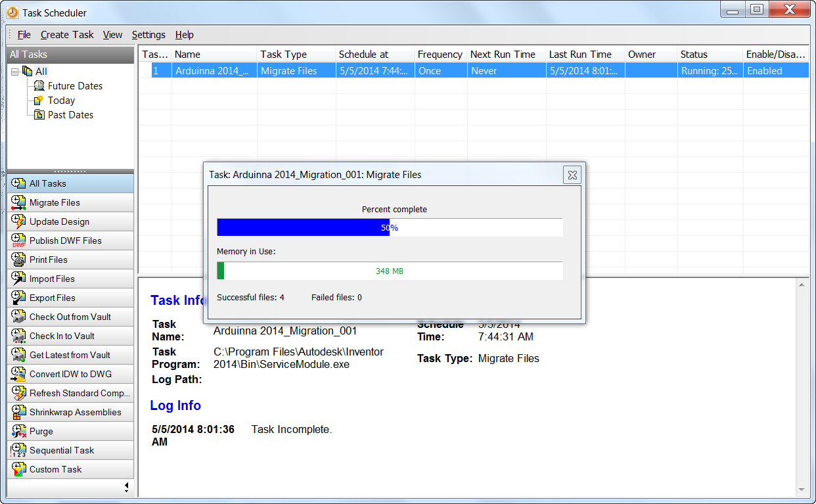This screenshot has height=504, width=816.
Task: Click the Get Latest from Vault icon
Action: pyautogui.click(x=18, y=355)
